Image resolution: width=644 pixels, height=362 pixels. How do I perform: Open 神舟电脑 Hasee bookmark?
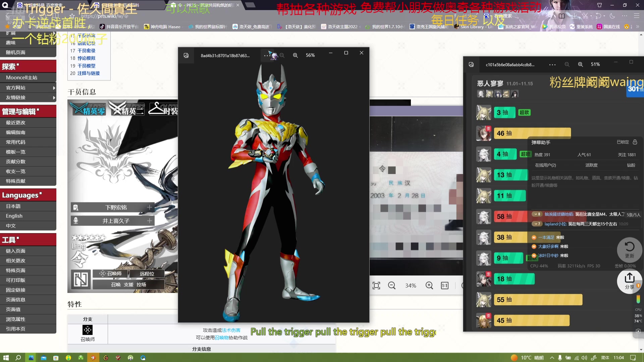pos(162,27)
